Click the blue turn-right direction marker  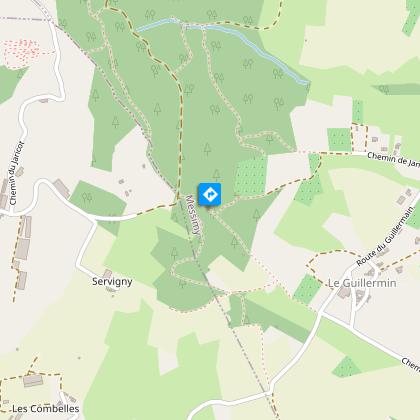click(x=210, y=194)
